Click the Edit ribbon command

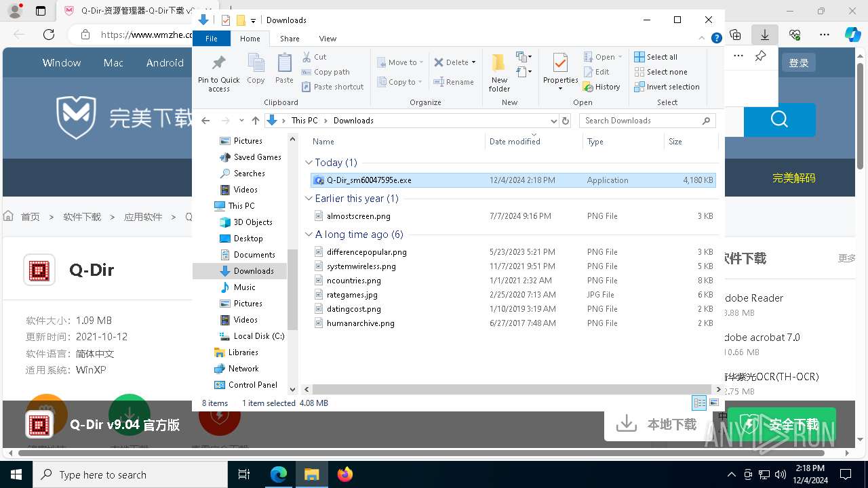point(597,72)
